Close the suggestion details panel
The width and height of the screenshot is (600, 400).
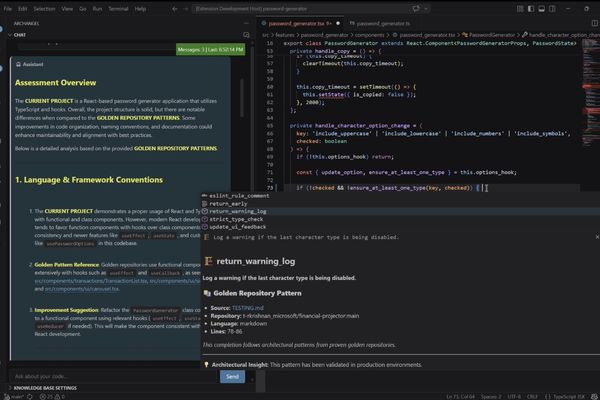(597, 237)
